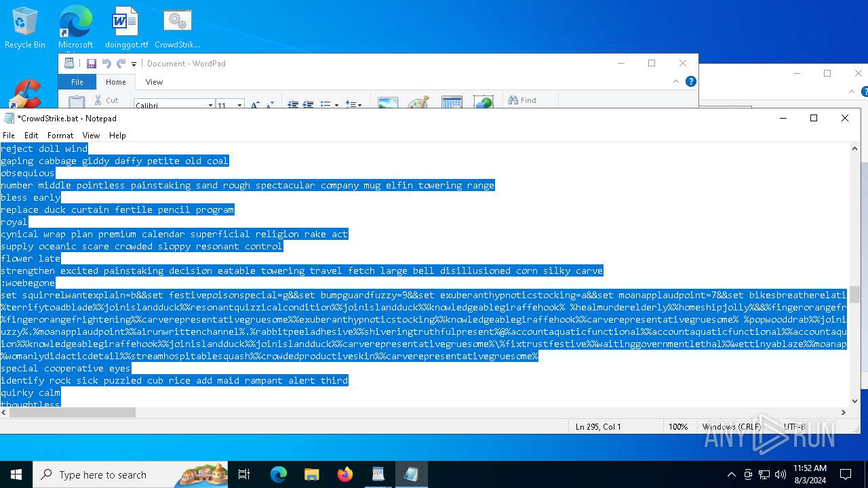Open the WordPad File tab
868x488 pixels.
click(x=77, y=82)
